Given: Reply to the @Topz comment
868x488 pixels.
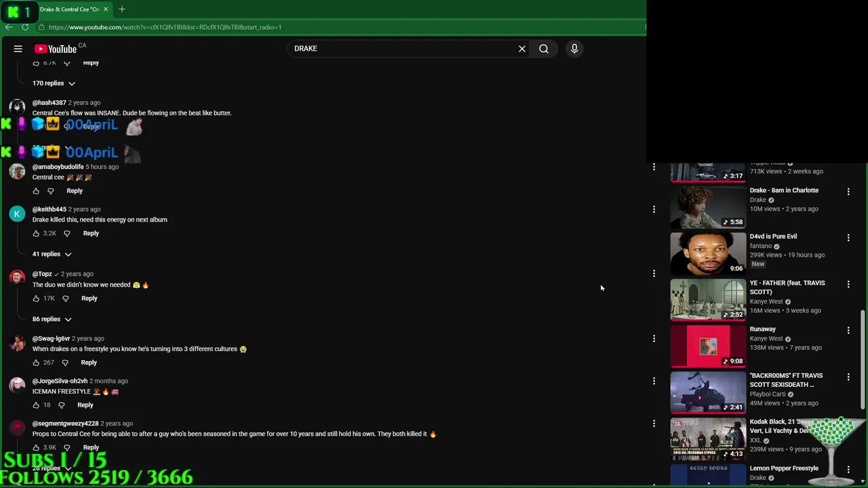Looking at the screenshot, I should [x=90, y=298].
